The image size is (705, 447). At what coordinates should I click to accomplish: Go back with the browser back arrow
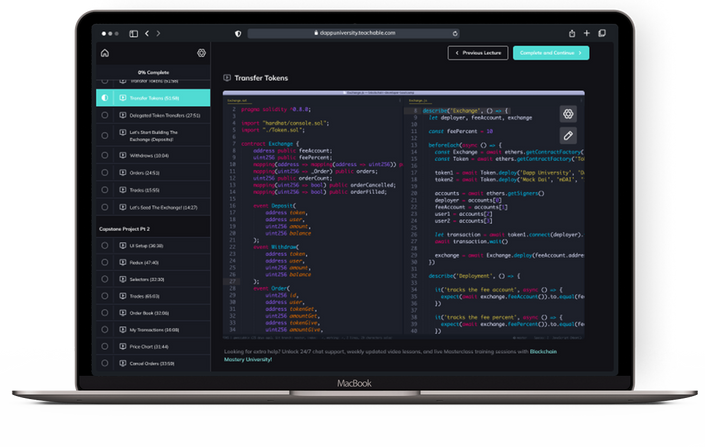tap(147, 33)
